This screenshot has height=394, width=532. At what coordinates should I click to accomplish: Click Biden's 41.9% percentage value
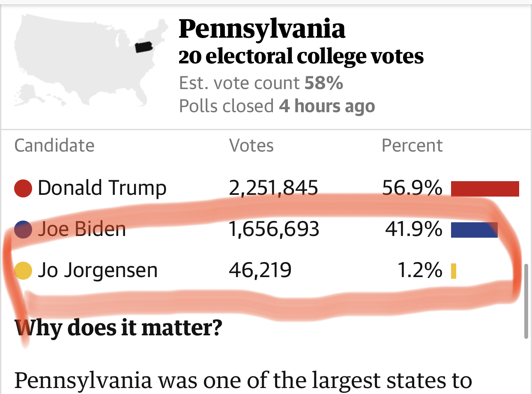(x=414, y=230)
